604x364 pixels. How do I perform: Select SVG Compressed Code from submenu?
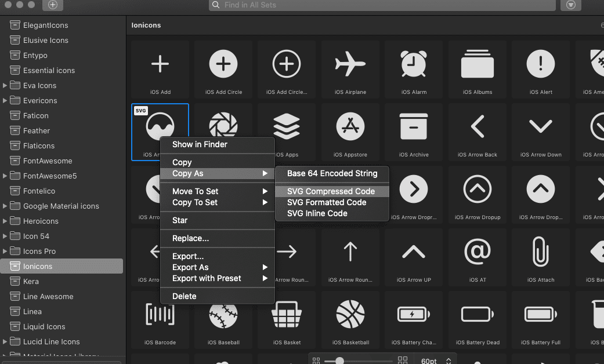332,191
